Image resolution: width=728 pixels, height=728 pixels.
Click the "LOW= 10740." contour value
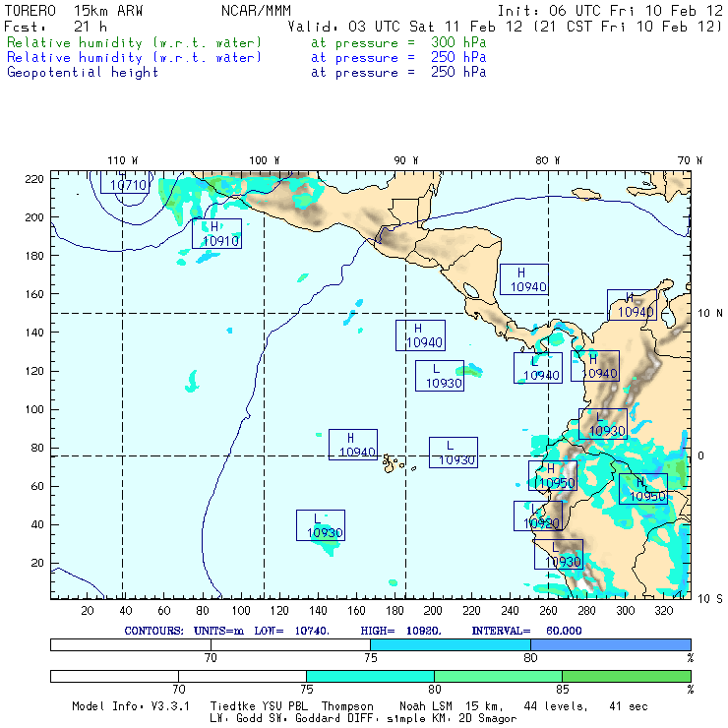pyautogui.click(x=291, y=631)
